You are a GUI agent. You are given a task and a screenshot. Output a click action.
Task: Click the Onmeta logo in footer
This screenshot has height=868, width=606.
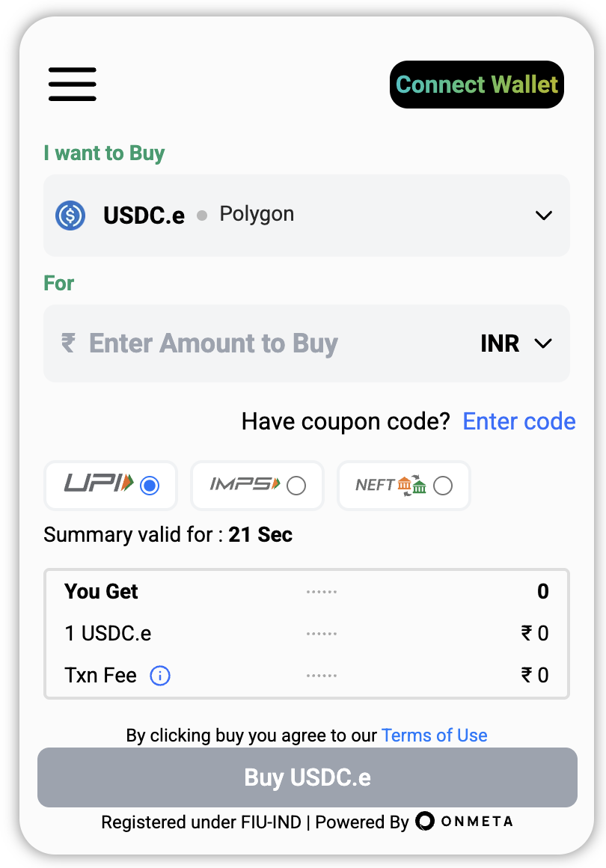click(x=464, y=822)
